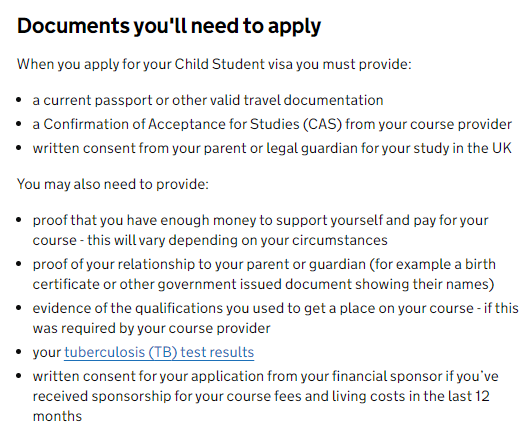Viewport: 531px width, 439px height.
Task: Click the "evidence of the qualifications you used" line
Action: click(x=276, y=308)
